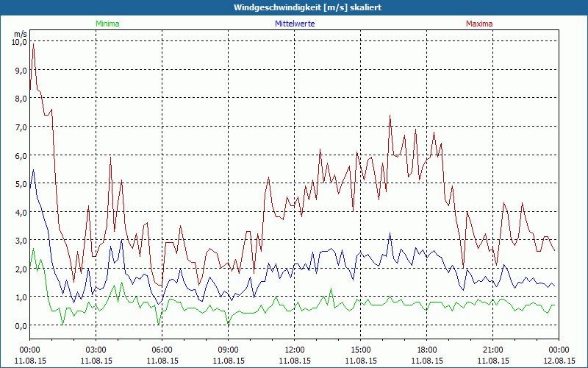Viewport: 588px width, 368px height.
Task: Click the 9,0 y-axis value
Action: (21, 71)
